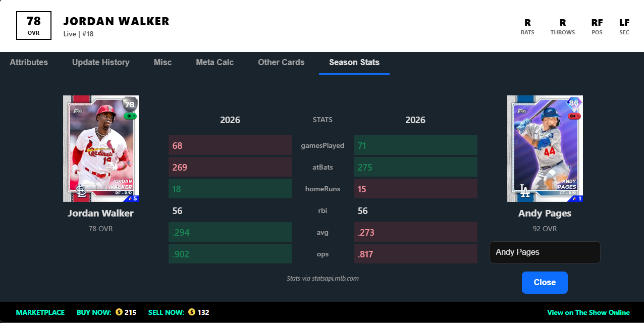Screen dimensions: 644x323
Task: Click the RF primary position indicator
Action: [597, 27]
